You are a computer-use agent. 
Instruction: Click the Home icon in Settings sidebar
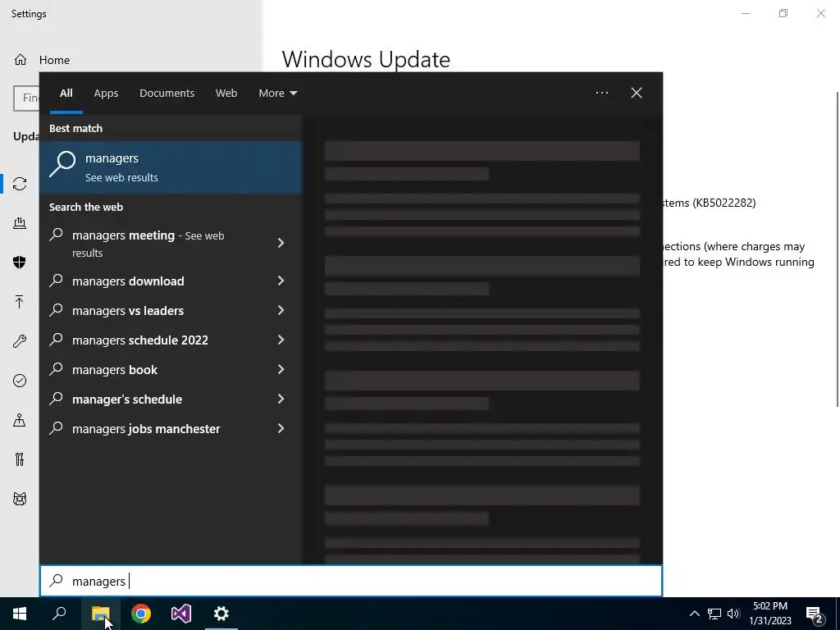tap(21, 59)
